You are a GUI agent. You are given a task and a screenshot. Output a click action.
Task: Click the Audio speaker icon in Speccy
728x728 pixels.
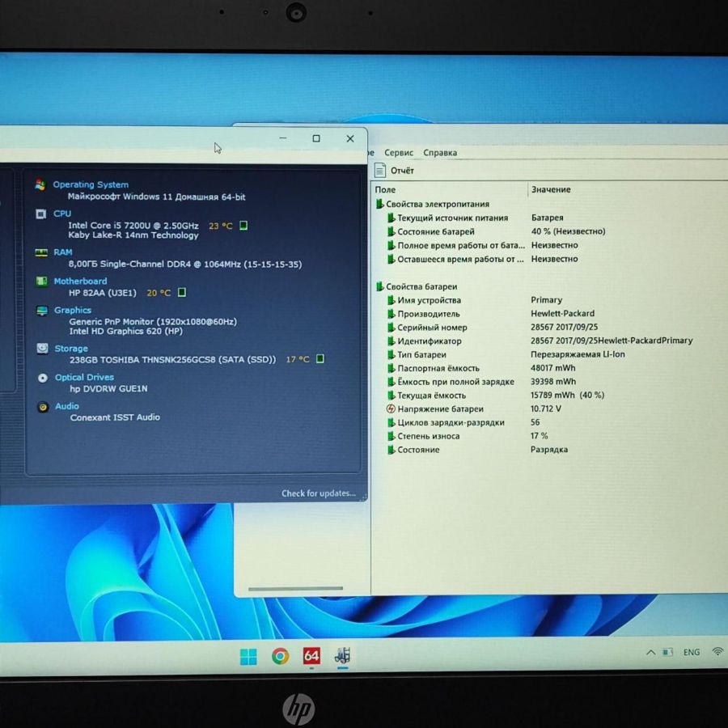[43, 407]
